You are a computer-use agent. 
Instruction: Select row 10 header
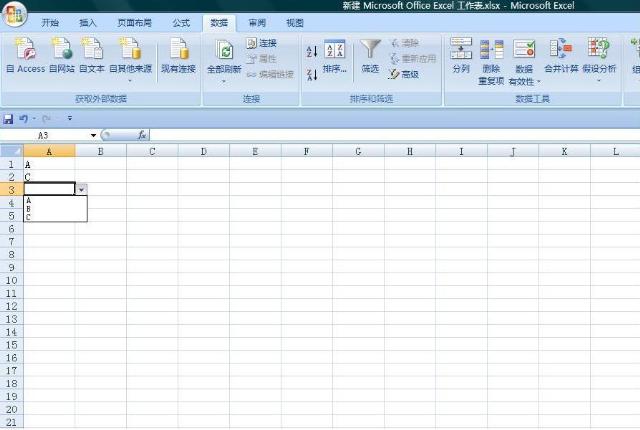(11, 280)
